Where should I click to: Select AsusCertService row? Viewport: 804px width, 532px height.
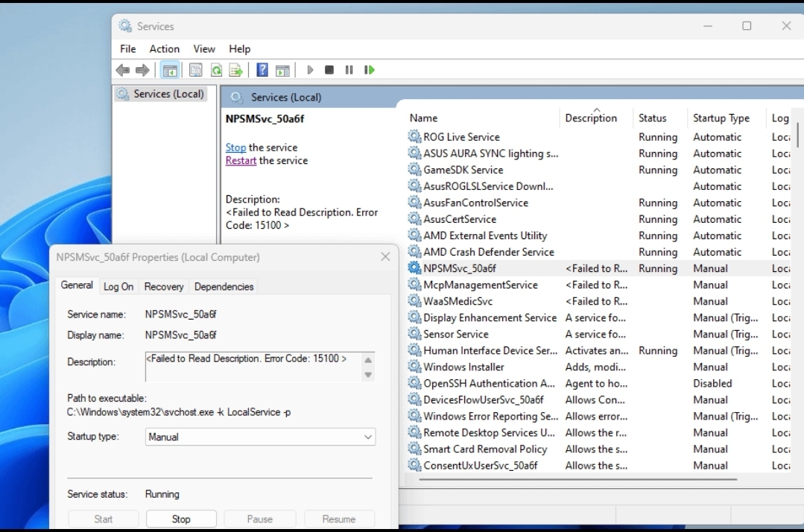599,219
